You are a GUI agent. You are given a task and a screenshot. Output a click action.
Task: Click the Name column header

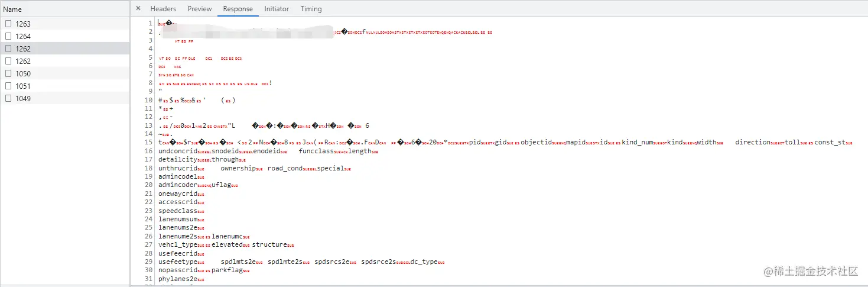pyautogui.click(x=64, y=9)
